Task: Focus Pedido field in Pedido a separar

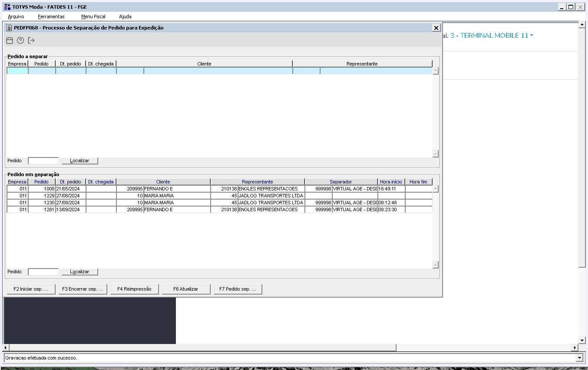Action: (x=43, y=160)
